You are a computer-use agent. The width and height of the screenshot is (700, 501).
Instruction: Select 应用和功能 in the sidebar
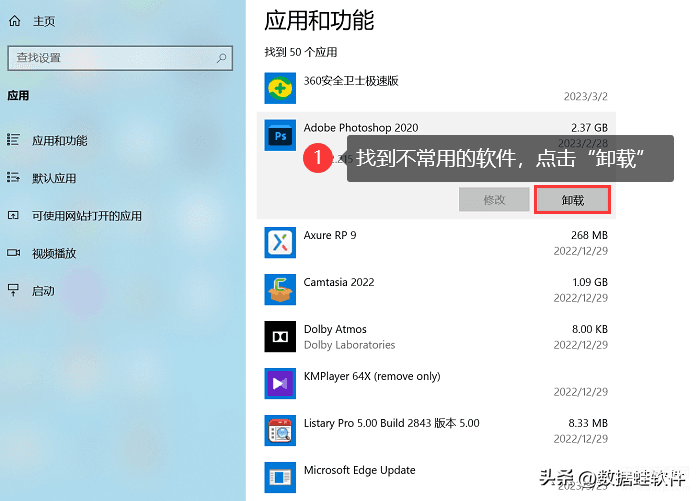(59, 141)
